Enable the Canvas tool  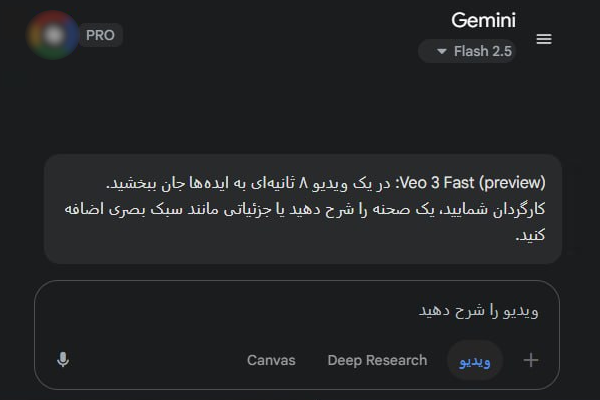(x=271, y=360)
